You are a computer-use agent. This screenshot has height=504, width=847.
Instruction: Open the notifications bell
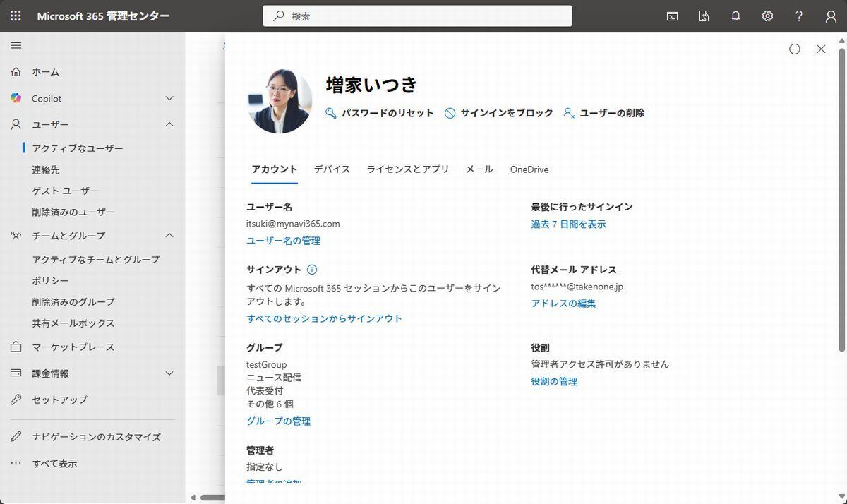point(735,16)
